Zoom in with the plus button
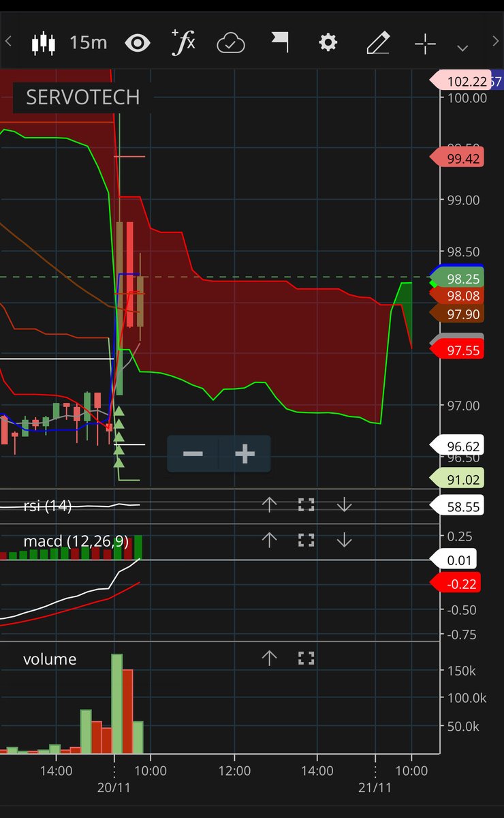The image size is (504, 818). tap(245, 454)
